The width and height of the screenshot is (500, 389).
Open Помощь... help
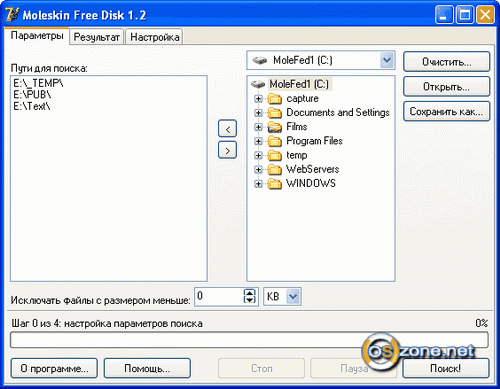click(x=147, y=368)
